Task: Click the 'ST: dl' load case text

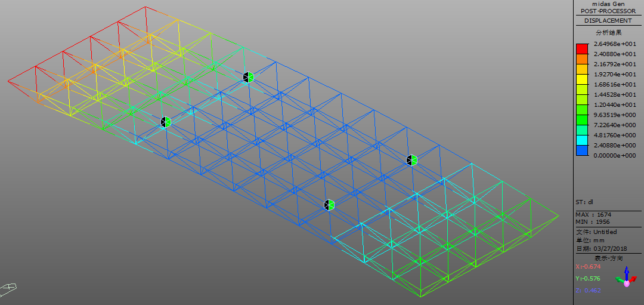Action: pos(584,202)
